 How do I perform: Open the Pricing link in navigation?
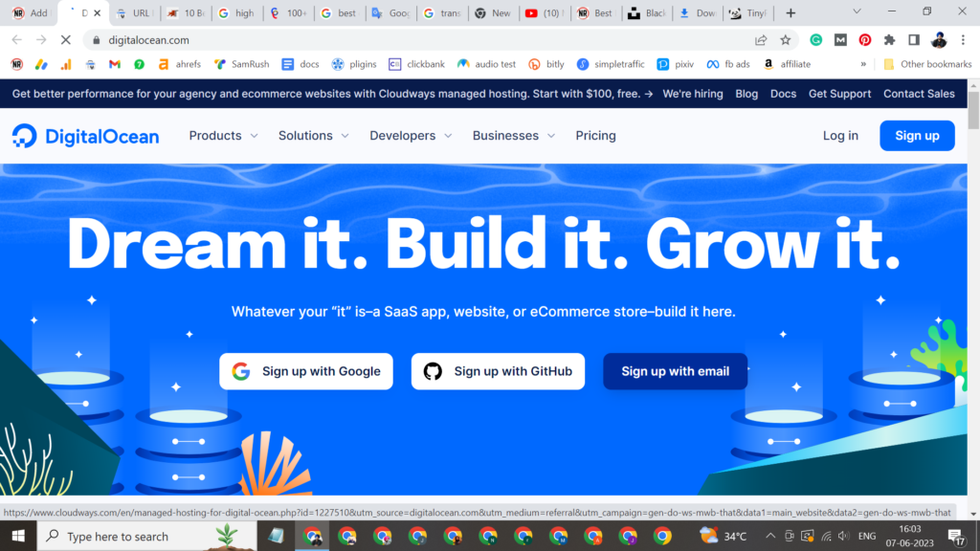[x=595, y=136]
